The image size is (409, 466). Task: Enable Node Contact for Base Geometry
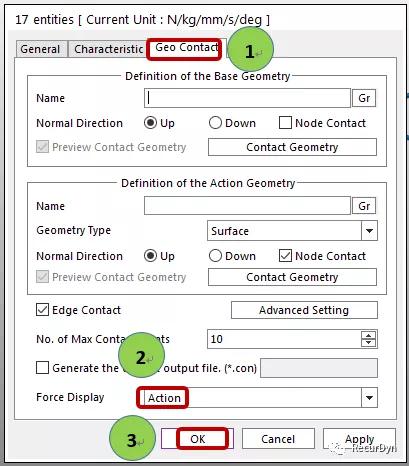click(285, 123)
